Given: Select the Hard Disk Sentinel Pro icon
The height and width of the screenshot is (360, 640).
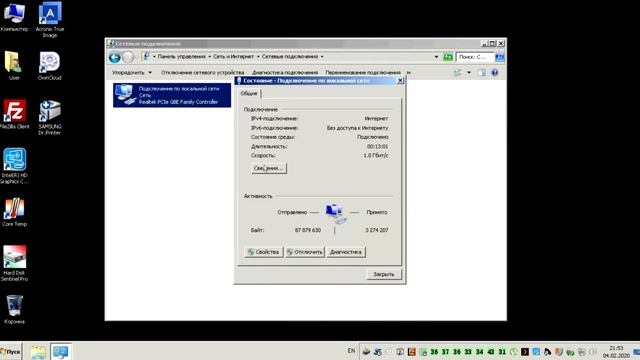Looking at the screenshot, I should [15, 263].
